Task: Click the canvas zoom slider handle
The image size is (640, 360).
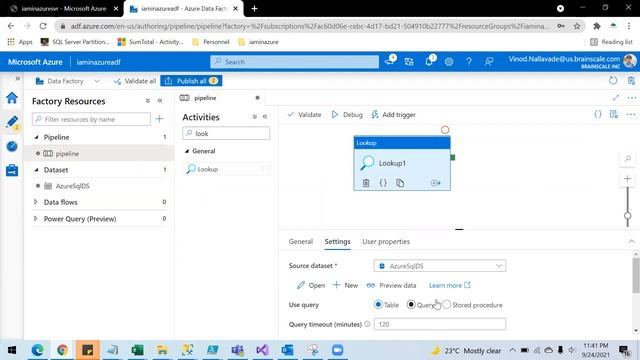Action: pos(627,216)
